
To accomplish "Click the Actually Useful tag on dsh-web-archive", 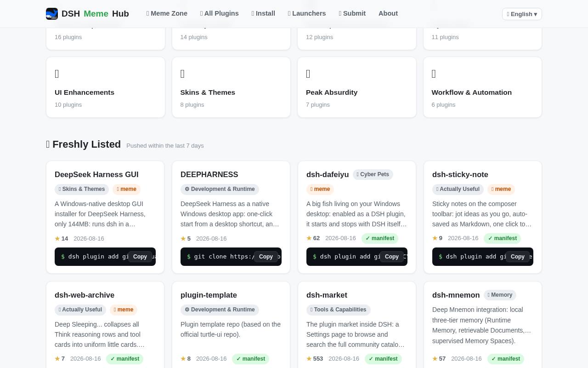I will point(80,310).
